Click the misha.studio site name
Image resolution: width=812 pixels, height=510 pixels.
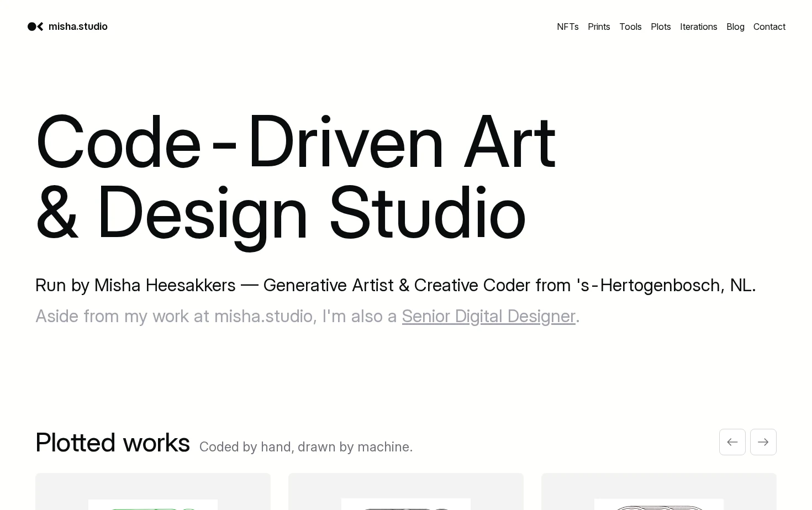pos(78,27)
